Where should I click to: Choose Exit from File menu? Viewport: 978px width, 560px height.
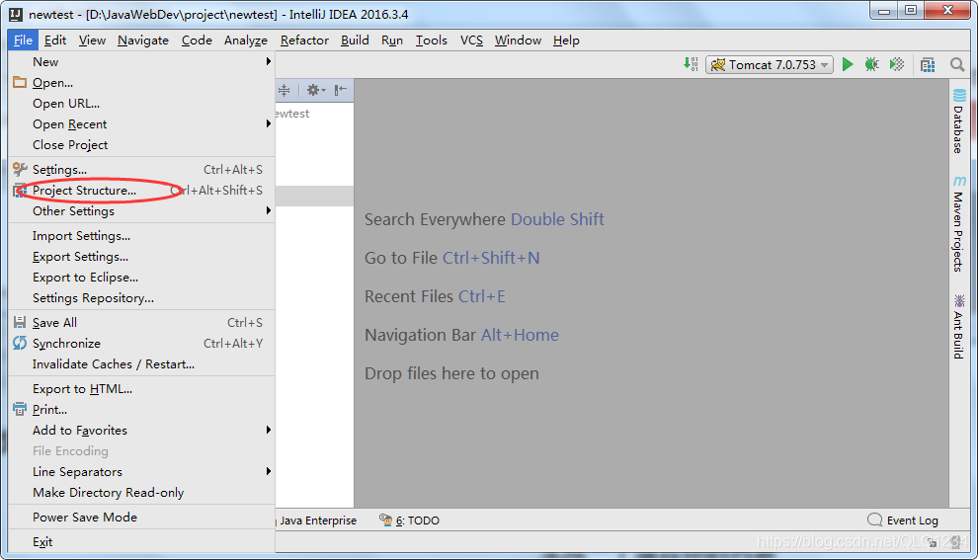(142, 542)
